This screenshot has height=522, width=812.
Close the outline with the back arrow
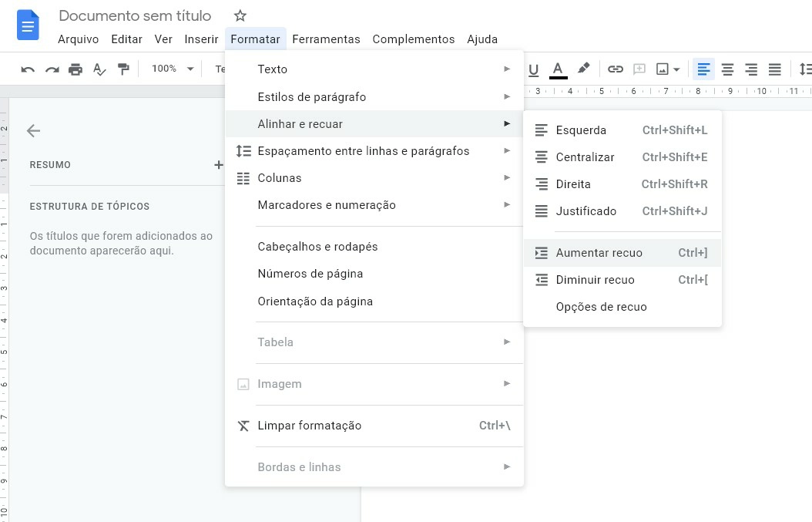[34, 130]
